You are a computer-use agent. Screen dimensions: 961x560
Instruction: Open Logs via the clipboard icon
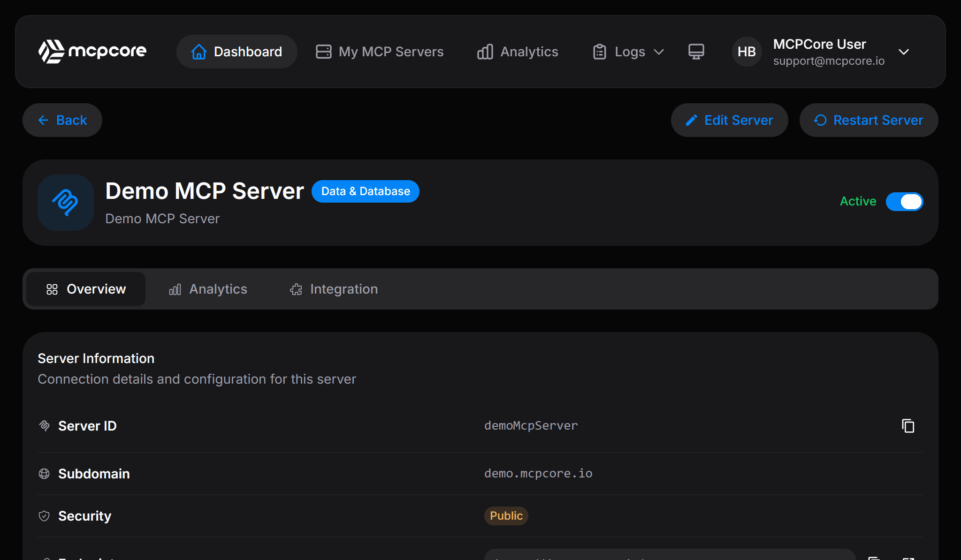coord(599,52)
